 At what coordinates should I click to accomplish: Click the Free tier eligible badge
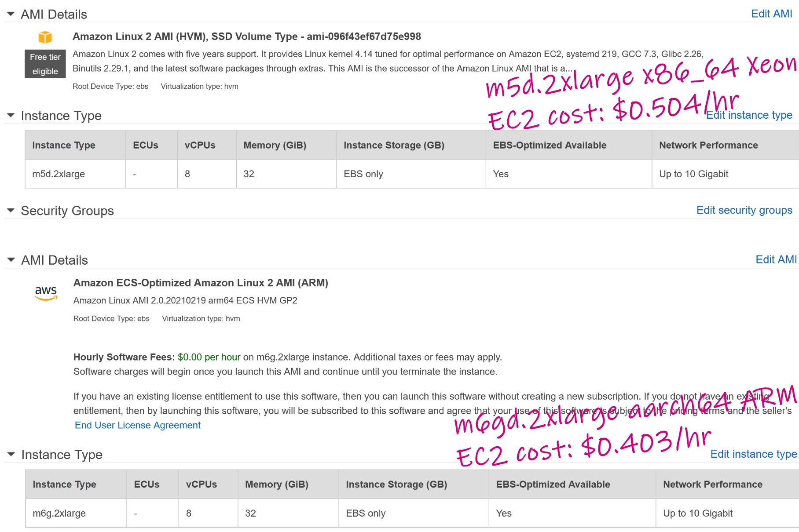45,64
